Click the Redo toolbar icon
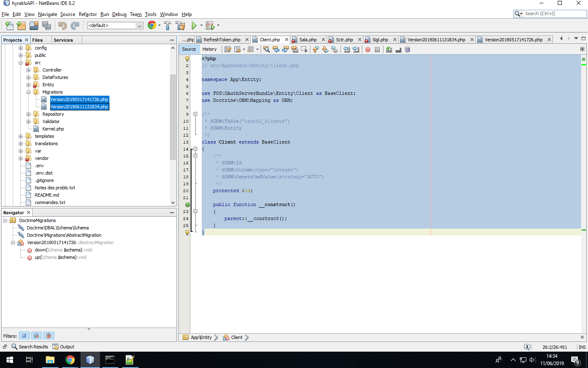This screenshot has height=368, width=588. [x=75, y=26]
